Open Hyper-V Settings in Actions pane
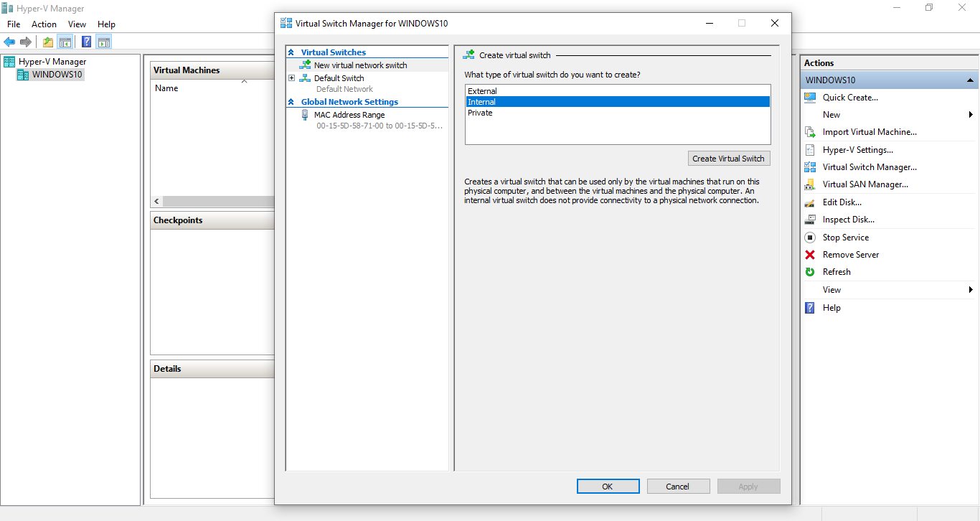This screenshot has width=980, height=521. pos(858,149)
